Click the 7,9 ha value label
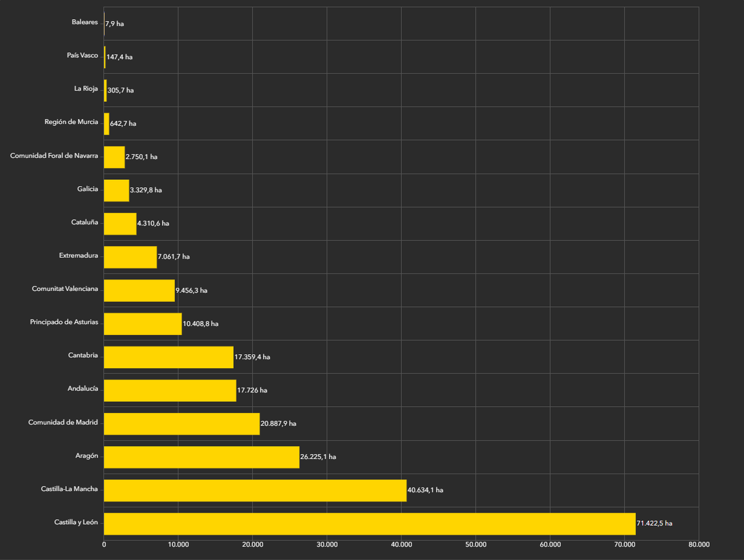The image size is (744, 560). (x=115, y=24)
